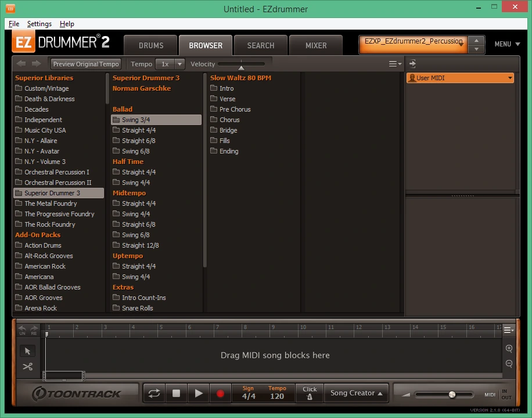The height and width of the screenshot is (418, 532).
Task: Open the User MIDI dropdown
Action: [460, 78]
